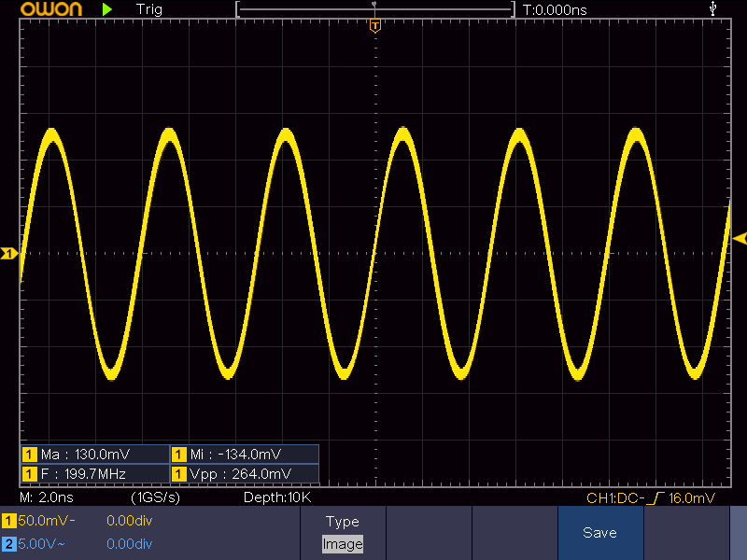Click the channel badge beside Ma measurement
This screenshot has height=560, width=747.
(x=30, y=455)
